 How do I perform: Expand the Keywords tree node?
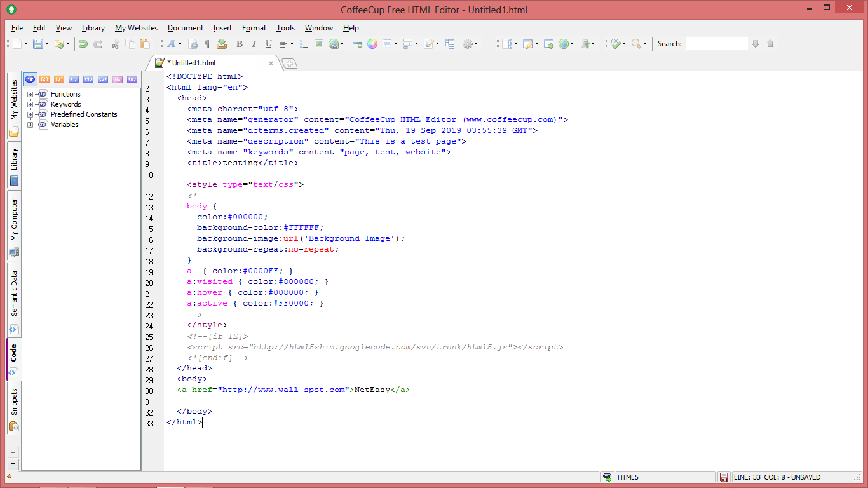(x=30, y=104)
